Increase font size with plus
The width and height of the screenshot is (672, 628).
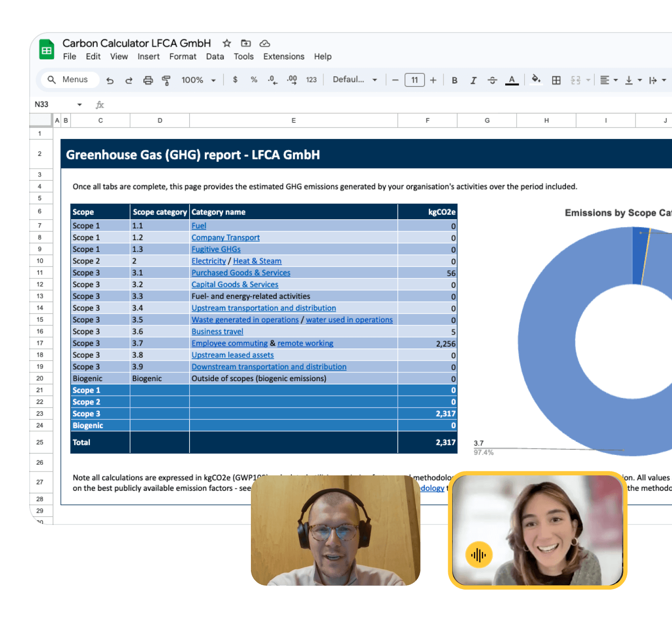pyautogui.click(x=433, y=80)
